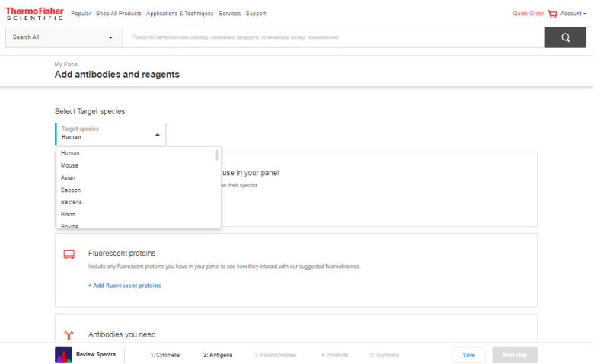Click the species list scrollbar
This screenshot has width=594, height=364.
point(217,155)
